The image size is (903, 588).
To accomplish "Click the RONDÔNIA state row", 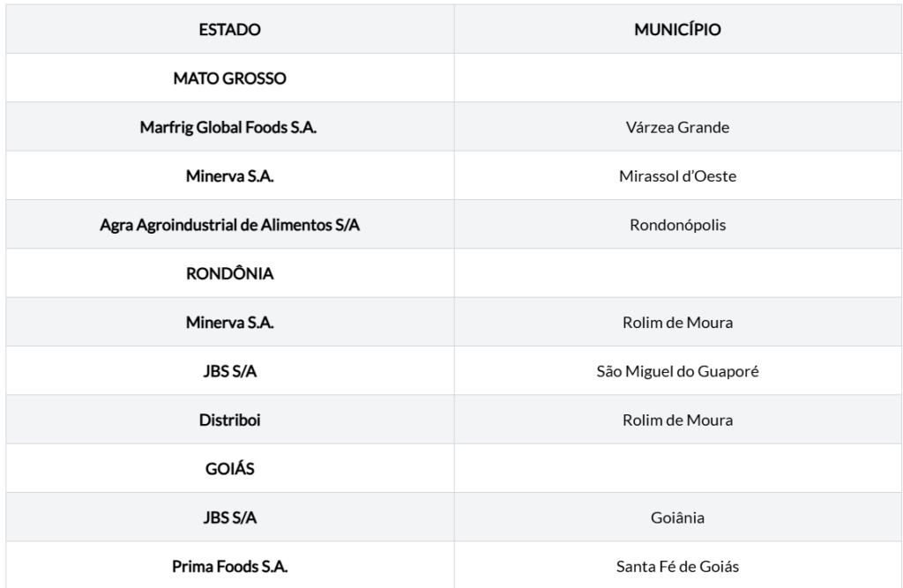I will [230, 273].
